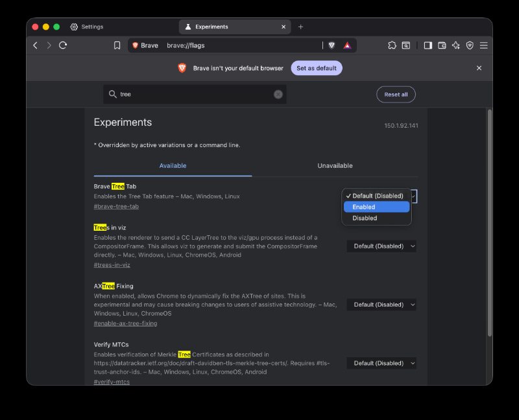
Task: Open the #trees-in-viz link
Action: point(112,265)
